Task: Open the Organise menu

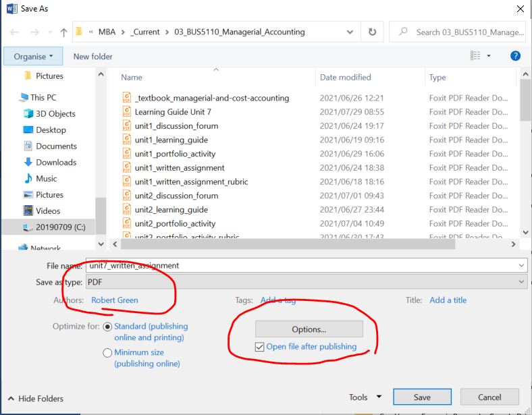Action: (x=33, y=56)
